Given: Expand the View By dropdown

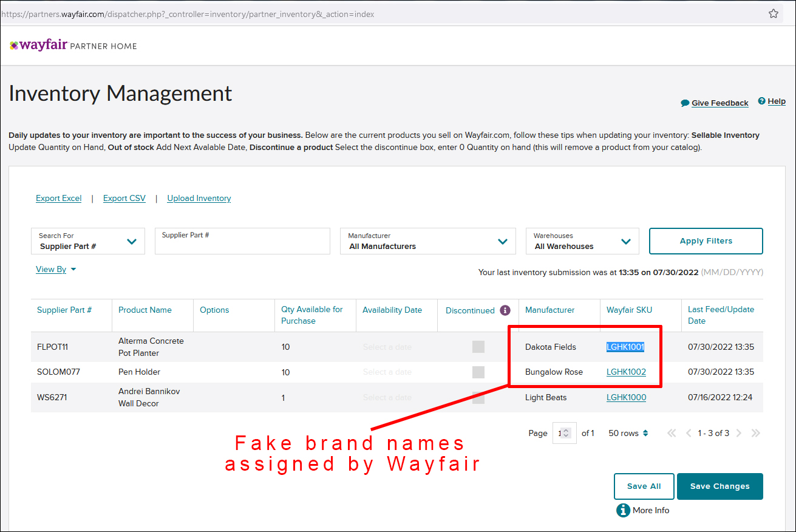Looking at the screenshot, I should tap(56, 269).
